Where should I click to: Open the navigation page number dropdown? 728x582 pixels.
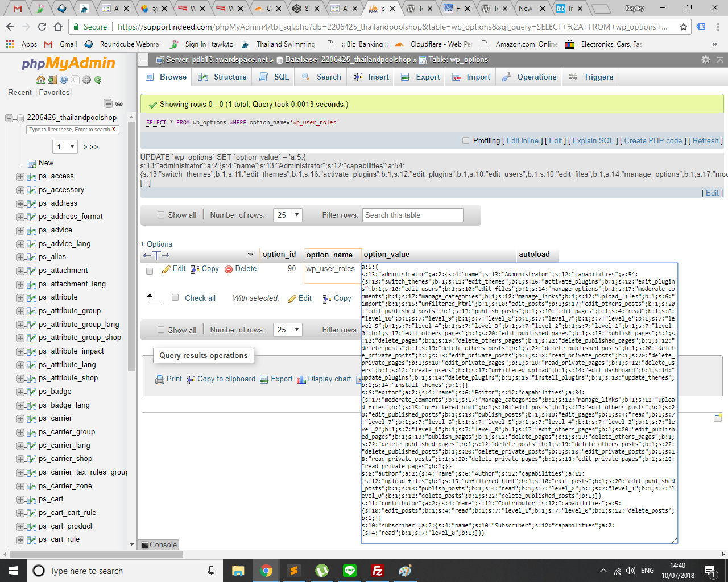pyautogui.click(x=65, y=147)
